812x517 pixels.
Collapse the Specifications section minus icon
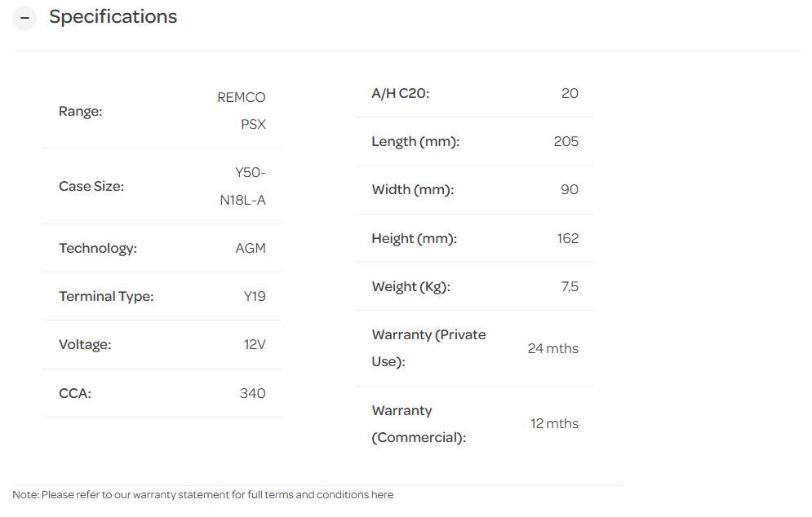(x=24, y=18)
